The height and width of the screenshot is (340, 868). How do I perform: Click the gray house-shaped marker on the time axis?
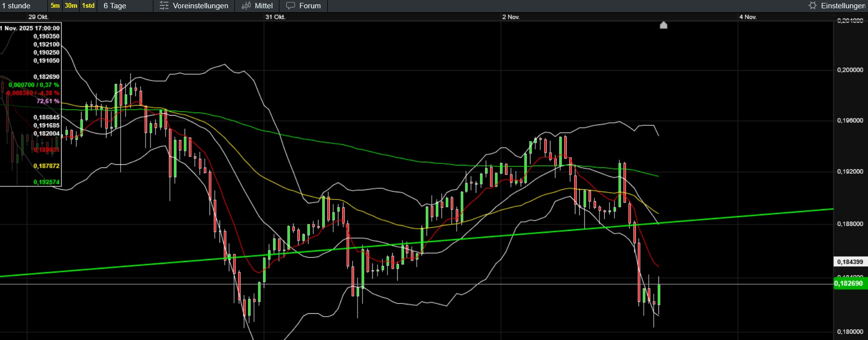coord(663,25)
